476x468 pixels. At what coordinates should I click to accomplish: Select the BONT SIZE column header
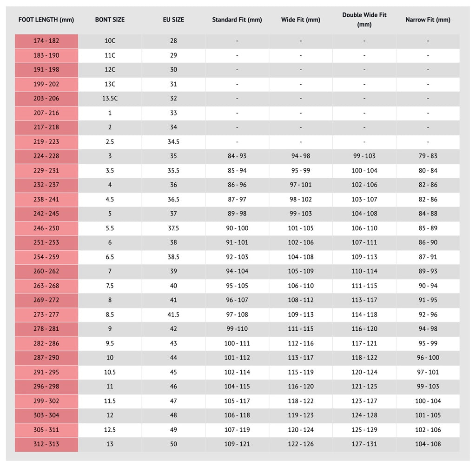click(x=110, y=20)
